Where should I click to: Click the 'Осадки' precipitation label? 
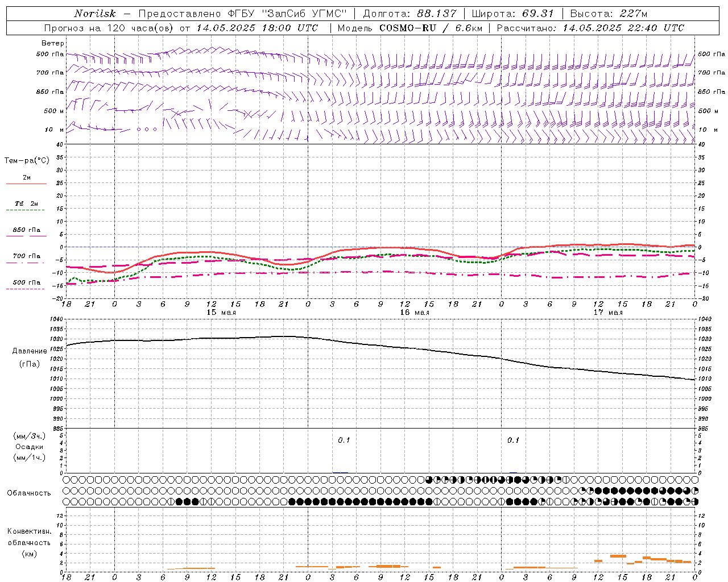pos(30,447)
